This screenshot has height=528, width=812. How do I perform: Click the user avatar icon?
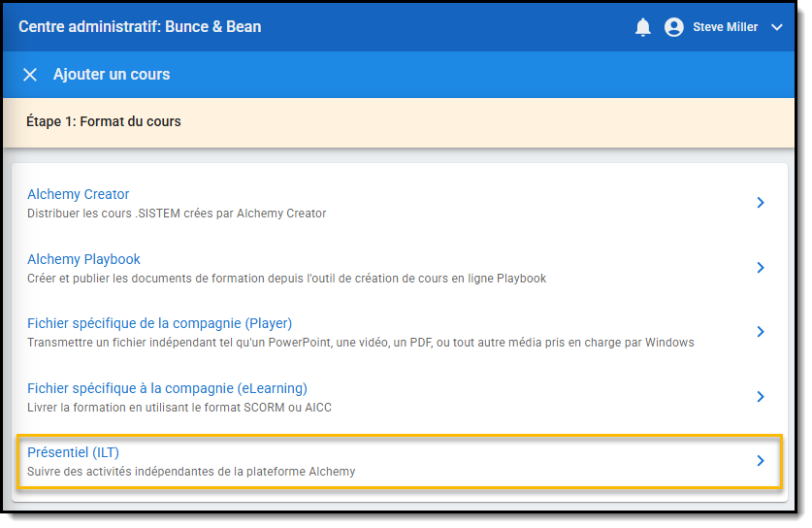point(673,27)
